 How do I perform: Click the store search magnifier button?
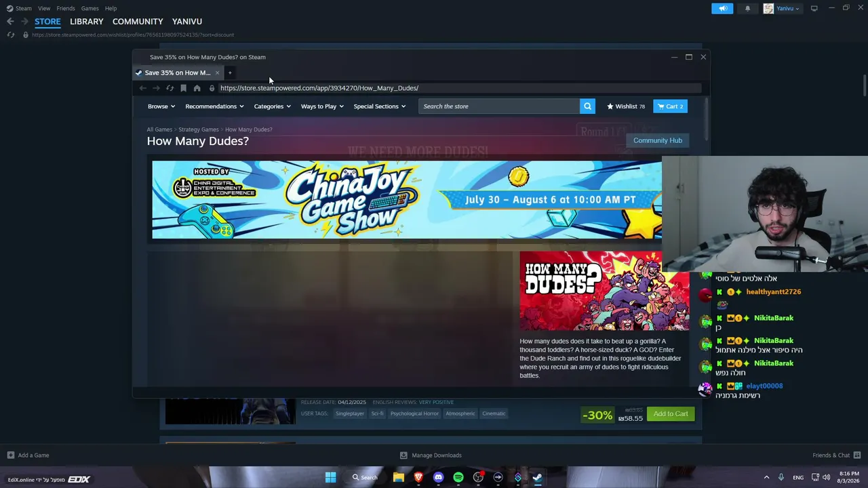coord(587,106)
